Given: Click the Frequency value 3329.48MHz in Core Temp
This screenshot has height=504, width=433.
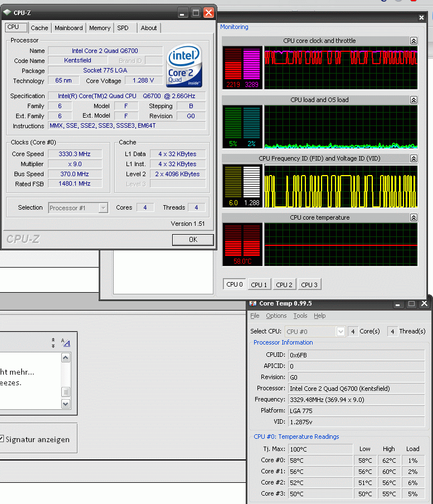Looking at the screenshot, I should [357, 400].
